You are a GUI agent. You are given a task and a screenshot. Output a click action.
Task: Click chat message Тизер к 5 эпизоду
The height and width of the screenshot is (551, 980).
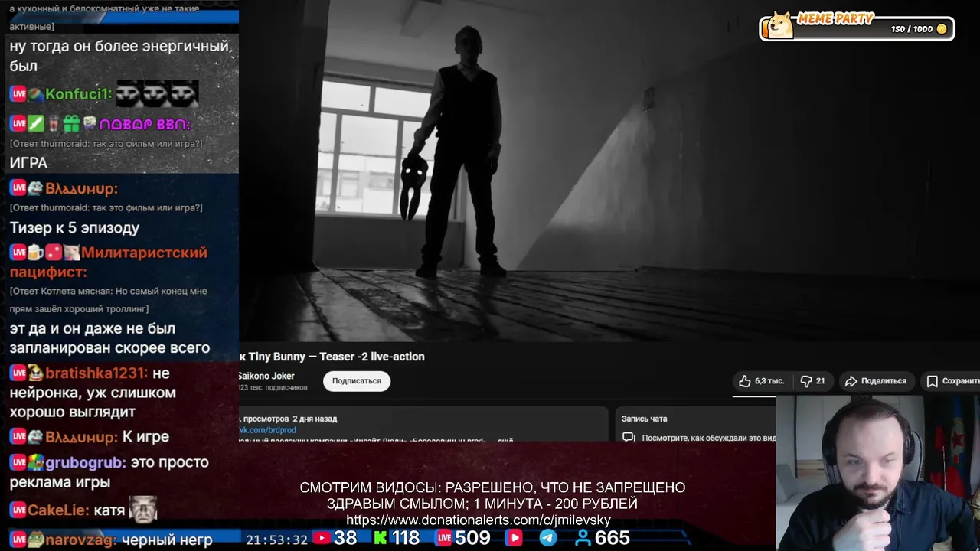tap(74, 227)
